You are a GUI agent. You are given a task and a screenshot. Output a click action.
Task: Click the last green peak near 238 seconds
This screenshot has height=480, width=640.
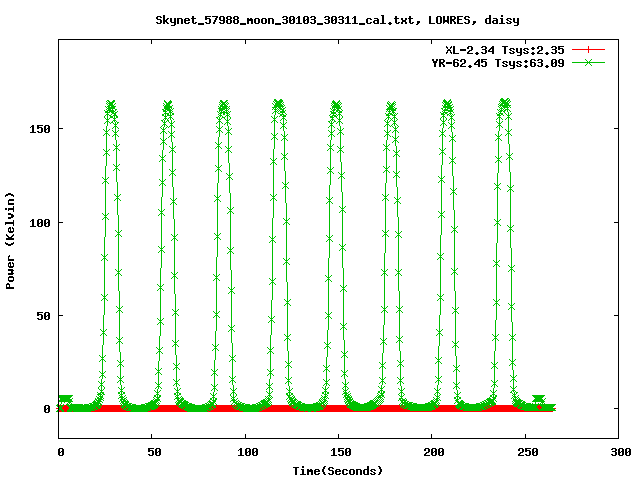(x=504, y=103)
